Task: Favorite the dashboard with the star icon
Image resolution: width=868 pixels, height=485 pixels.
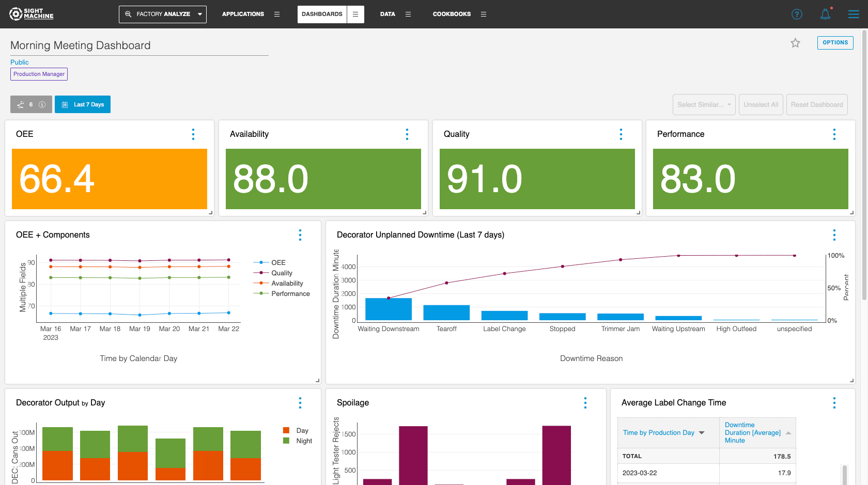Action: click(x=795, y=43)
